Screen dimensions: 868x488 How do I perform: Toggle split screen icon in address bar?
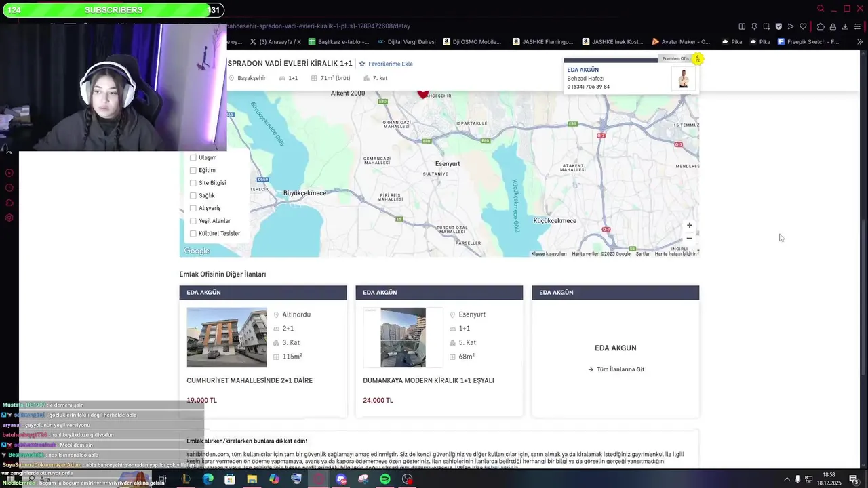(742, 26)
